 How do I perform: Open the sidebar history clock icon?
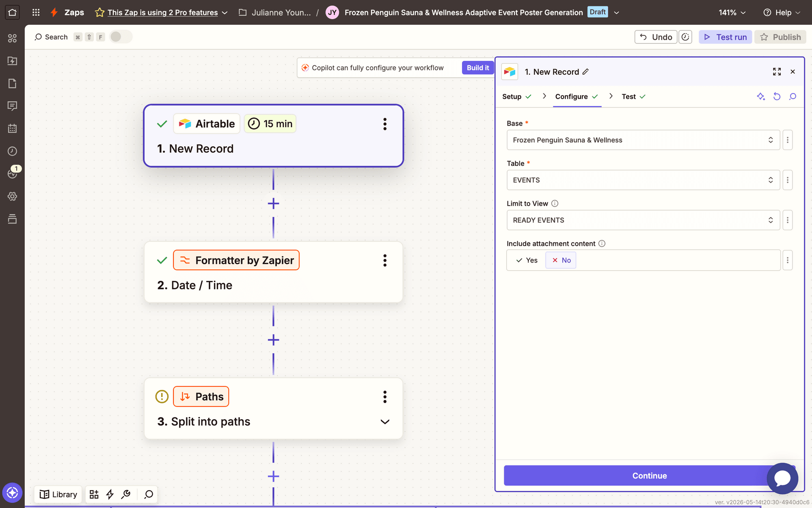tap(12, 151)
